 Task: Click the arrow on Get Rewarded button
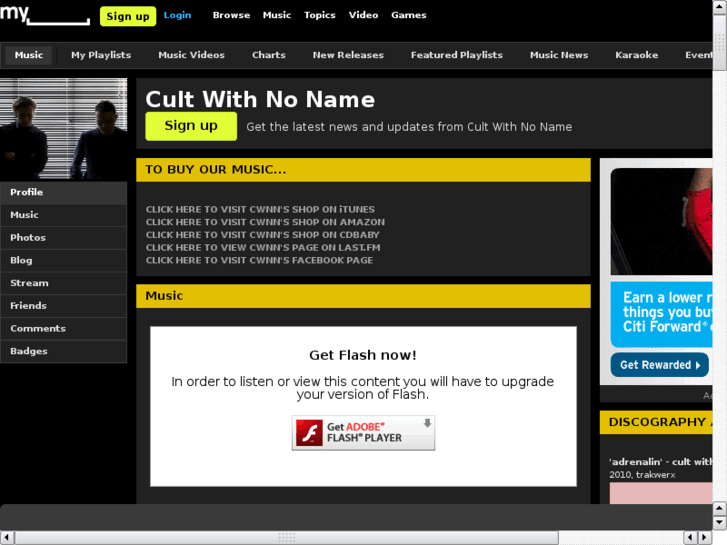[x=698, y=365]
